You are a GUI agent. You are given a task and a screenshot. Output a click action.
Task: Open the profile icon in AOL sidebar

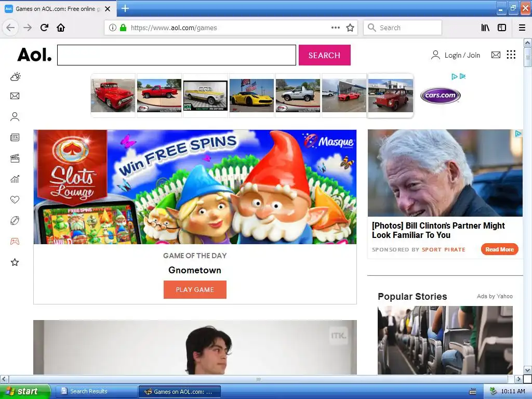click(x=15, y=117)
